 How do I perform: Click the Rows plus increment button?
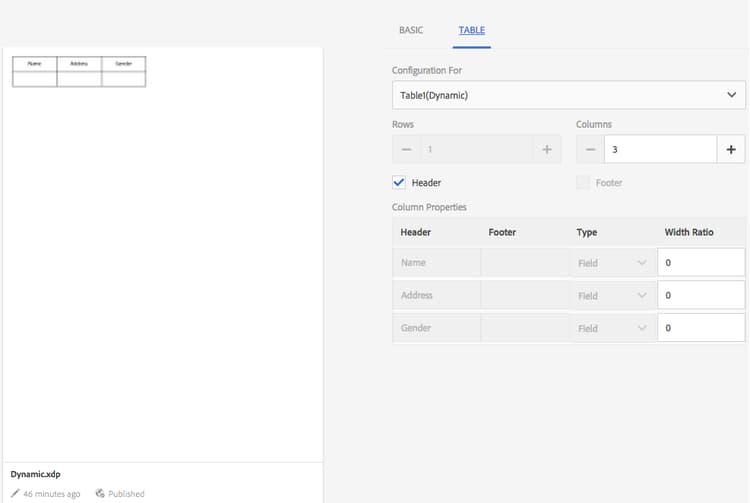[547, 149]
